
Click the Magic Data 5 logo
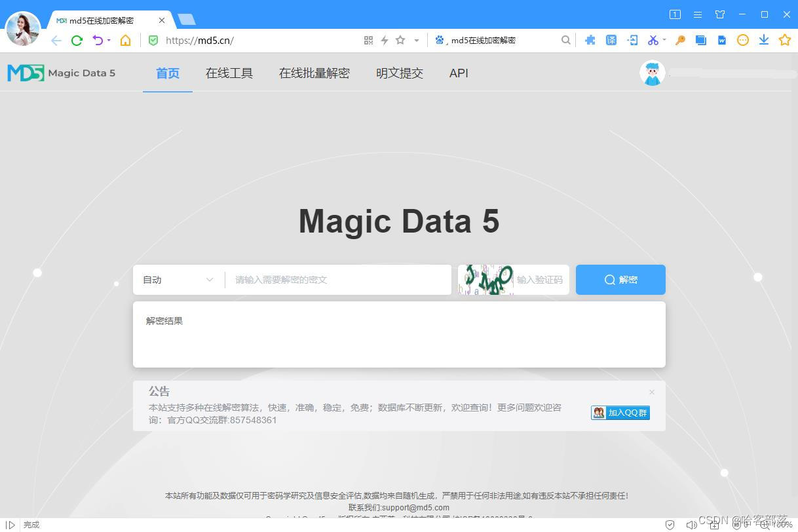pyautogui.click(x=62, y=73)
